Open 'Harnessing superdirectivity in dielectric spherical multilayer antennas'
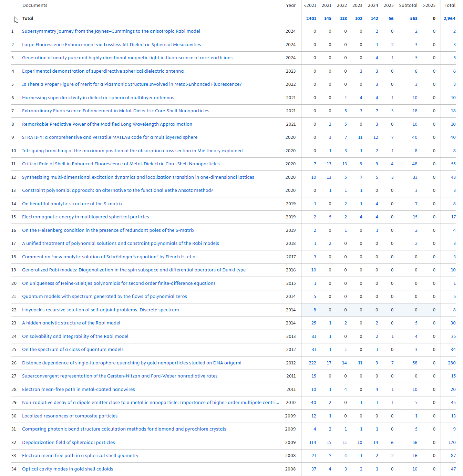Viewport: 463px width, 476px height. click(98, 98)
